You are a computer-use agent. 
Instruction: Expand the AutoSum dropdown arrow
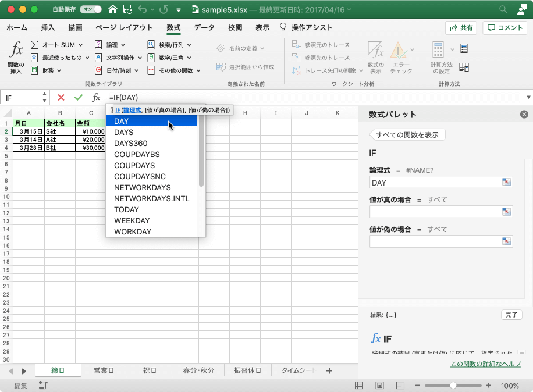tap(80, 45)
